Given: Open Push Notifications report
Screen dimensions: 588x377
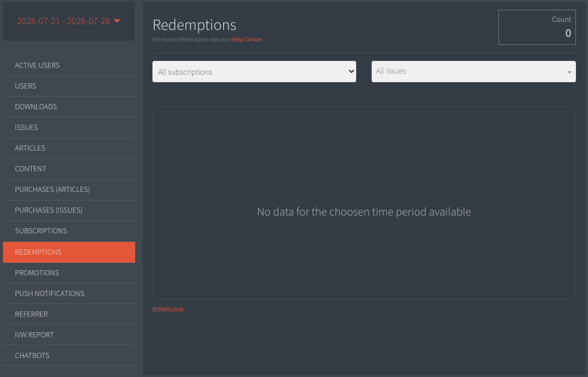Looking at the screenshot, I should tap(69, 294).
